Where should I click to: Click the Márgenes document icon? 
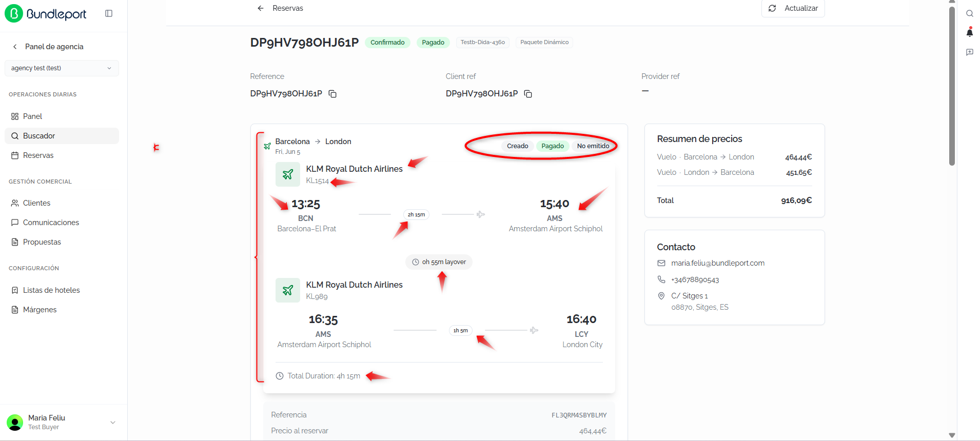15,310
